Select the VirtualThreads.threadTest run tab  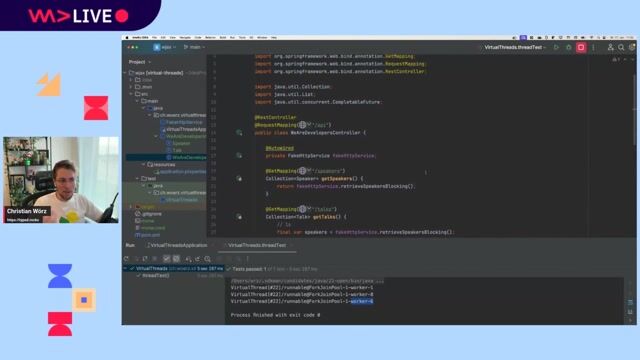257,245
